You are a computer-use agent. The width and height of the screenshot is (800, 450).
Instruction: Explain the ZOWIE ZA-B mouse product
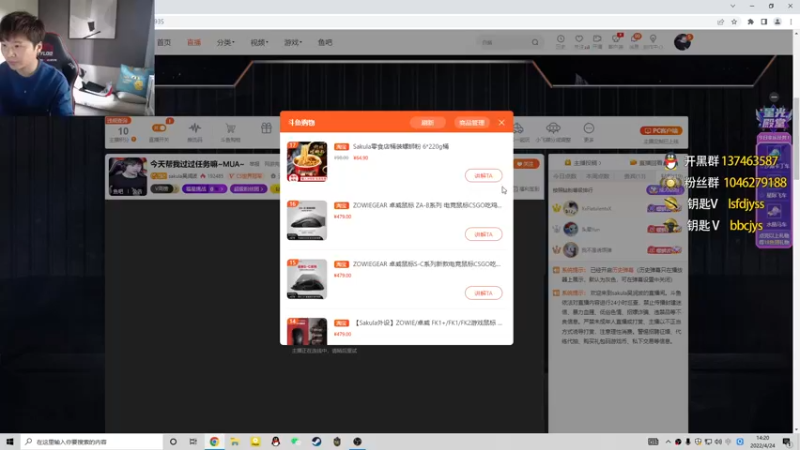click(x=483, y=234)
